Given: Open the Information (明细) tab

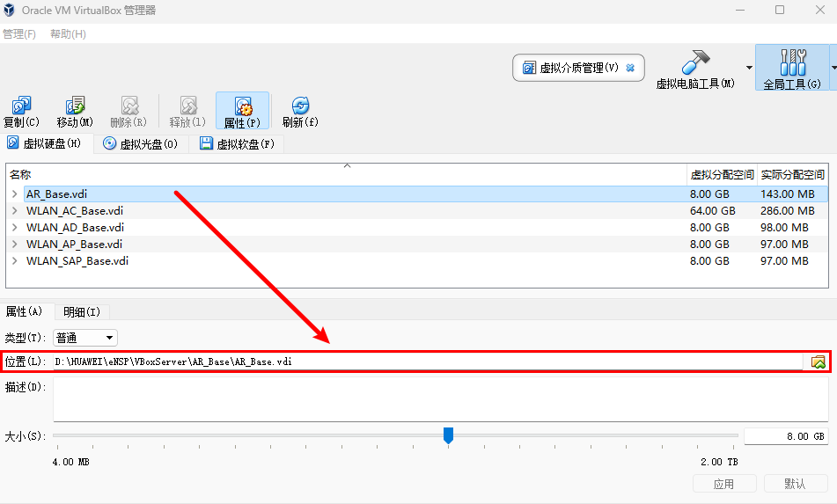Looking at the screenshot, I should coord(82,312).
